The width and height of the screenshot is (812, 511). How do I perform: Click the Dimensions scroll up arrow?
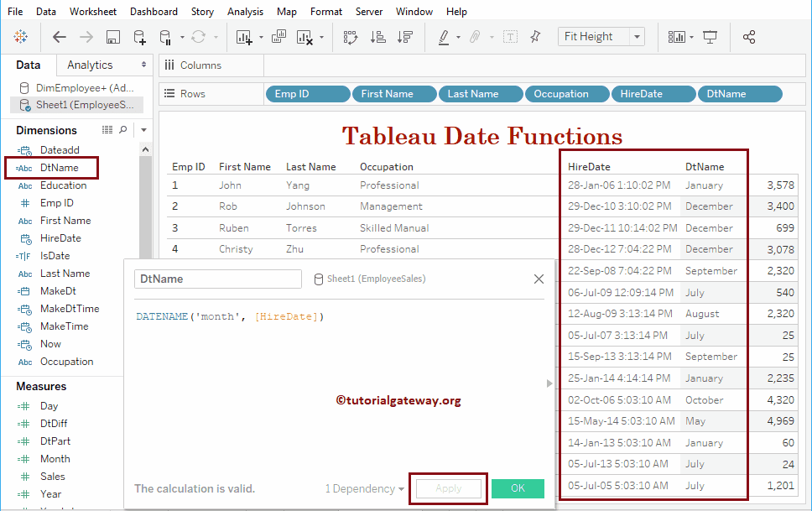tap(145, 149)
